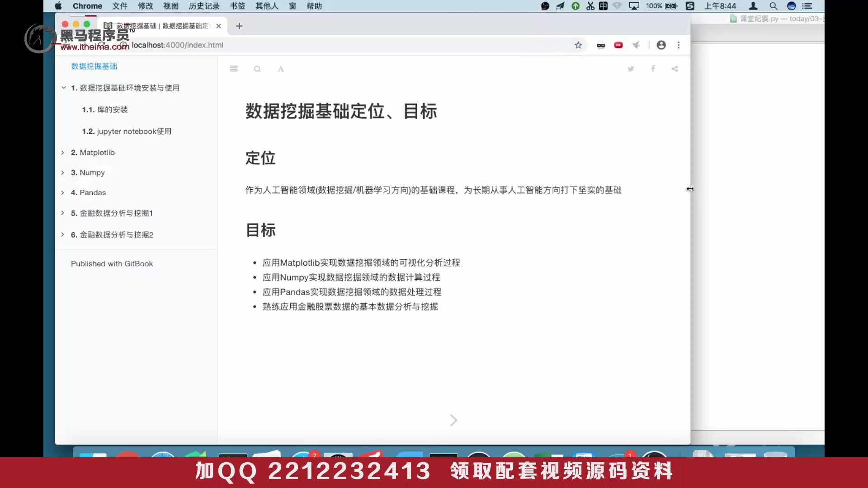This screenshot has width=868, height=488.
Task: Open the Apple menu
Action: (58, 6)
